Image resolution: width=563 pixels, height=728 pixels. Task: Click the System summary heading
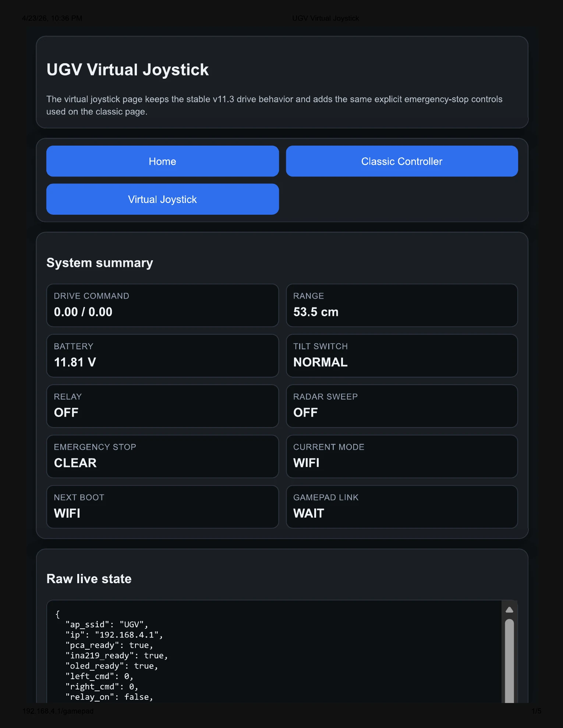[99, 263]
